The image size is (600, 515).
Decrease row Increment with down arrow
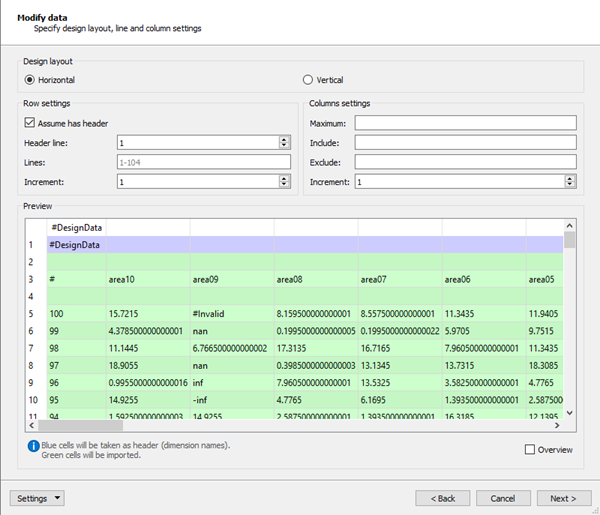(284, 184)
